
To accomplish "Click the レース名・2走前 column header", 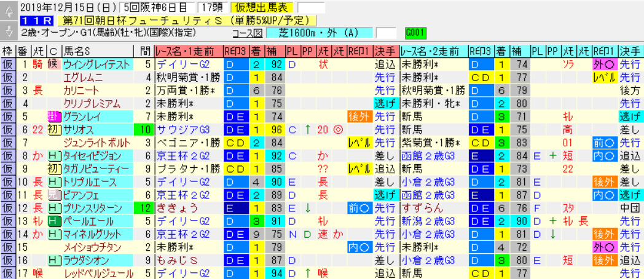I will tap(434, 52).
